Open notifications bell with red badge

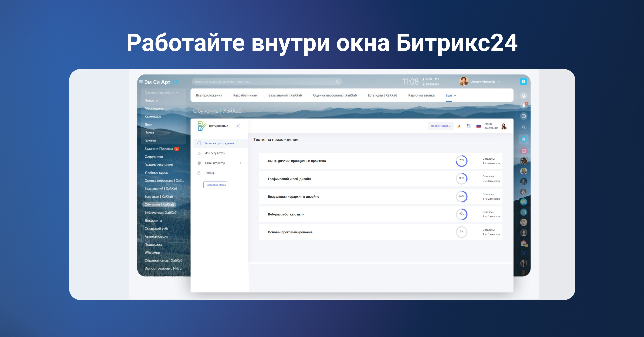[x=524, y=106]
